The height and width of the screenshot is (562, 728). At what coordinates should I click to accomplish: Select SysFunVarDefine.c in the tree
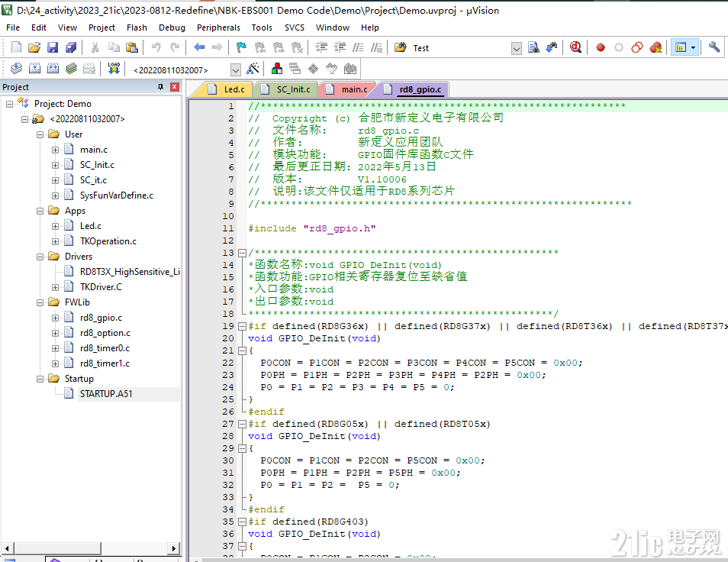(x=117, y=195)
